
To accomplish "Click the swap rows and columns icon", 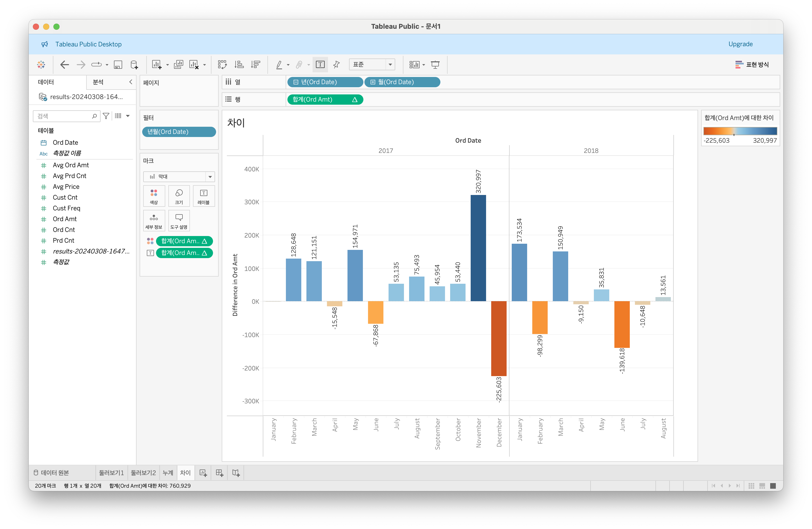I will click(x=222, y=64).
